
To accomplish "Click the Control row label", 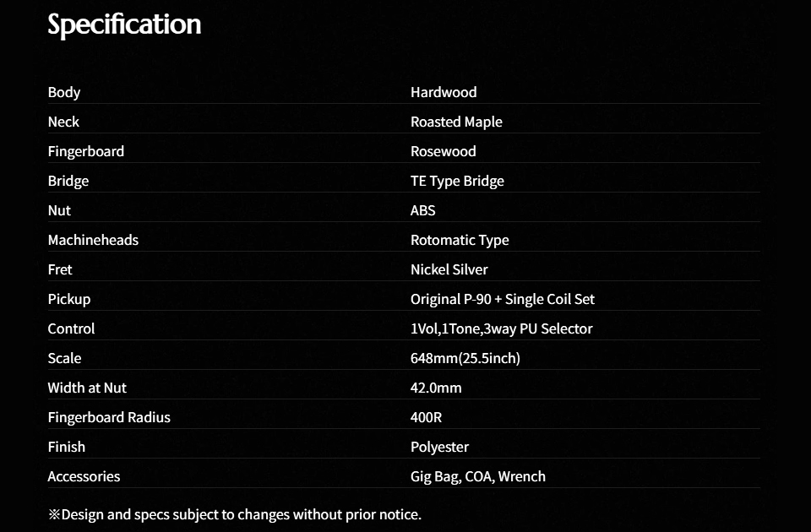I will point(71,328).
